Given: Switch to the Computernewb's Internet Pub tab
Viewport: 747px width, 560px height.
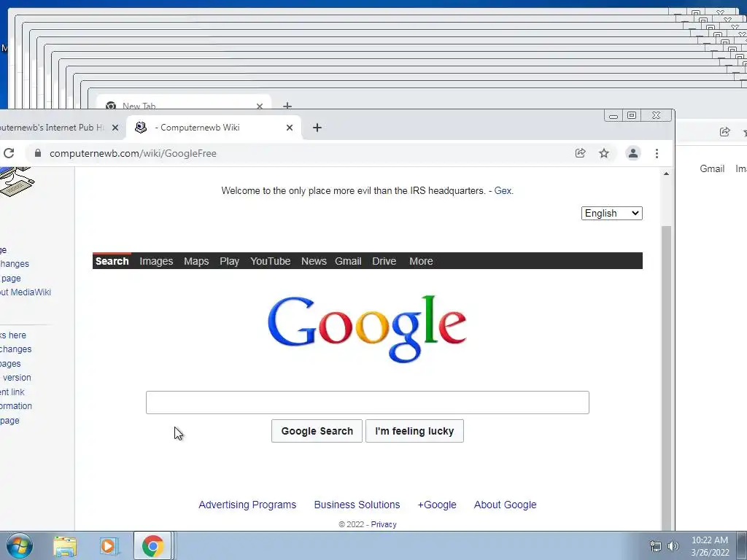Looking at the screenshot, I should coord(53,128).
